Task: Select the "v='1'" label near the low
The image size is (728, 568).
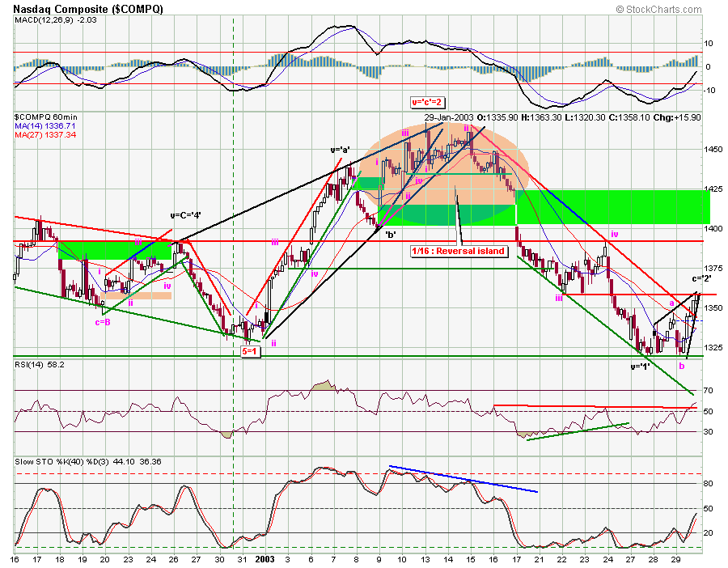Action: [x=640, y=367]
